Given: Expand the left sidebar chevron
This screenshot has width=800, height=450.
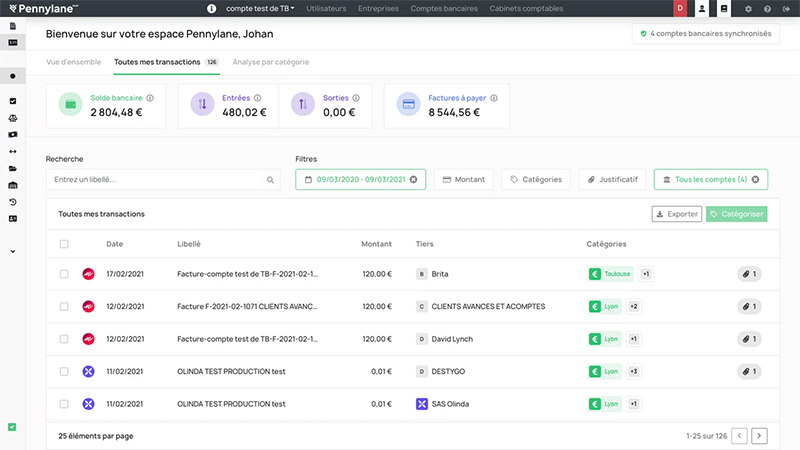Looking at the screenshot, I should tap(12, 251).
